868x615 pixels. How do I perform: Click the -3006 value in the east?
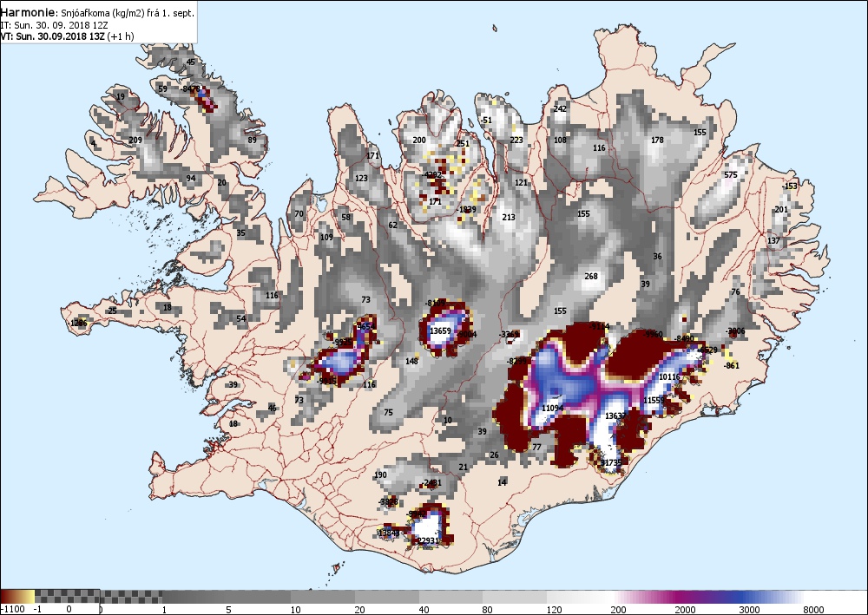point(735,331)
